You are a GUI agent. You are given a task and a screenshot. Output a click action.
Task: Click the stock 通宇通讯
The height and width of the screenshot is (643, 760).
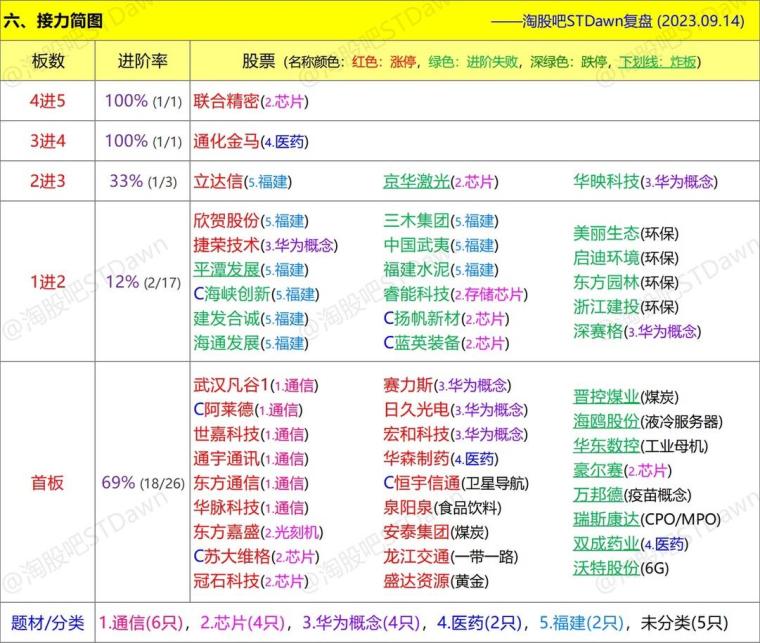coord(226,459)
